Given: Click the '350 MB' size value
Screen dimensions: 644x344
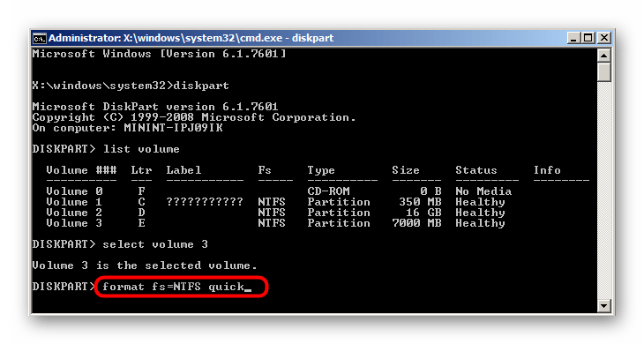Looking at the screenshot, I should [x=420, y=202].
